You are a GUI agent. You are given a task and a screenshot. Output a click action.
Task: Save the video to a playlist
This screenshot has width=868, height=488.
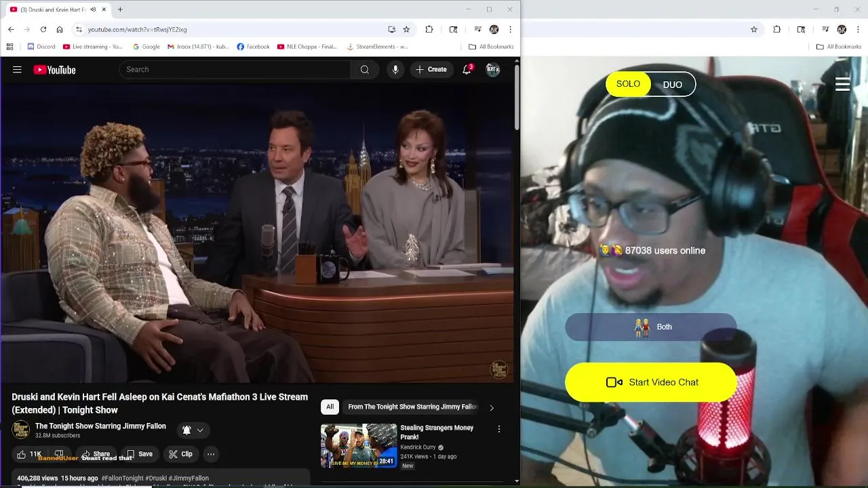click(139, 454)
